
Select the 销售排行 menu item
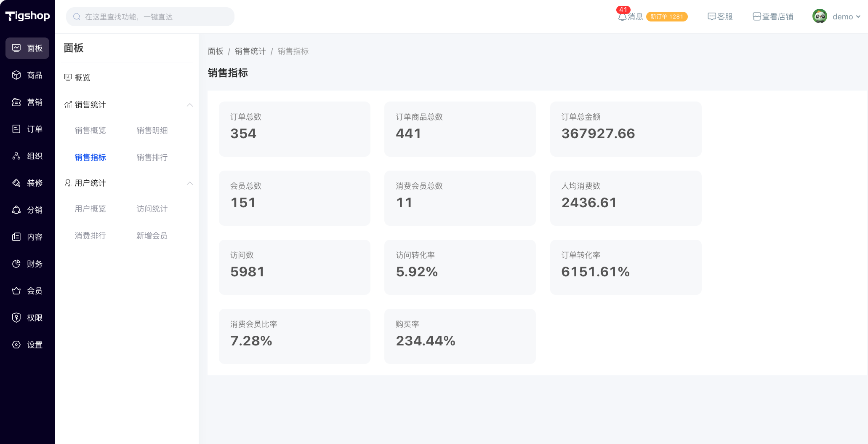(x=152, y=157)
